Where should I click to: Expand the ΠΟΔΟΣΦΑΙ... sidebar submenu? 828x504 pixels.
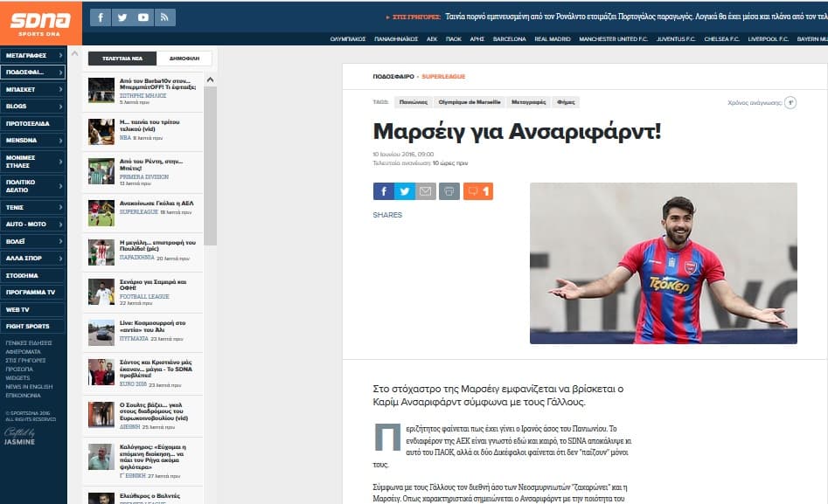(60, 72)
